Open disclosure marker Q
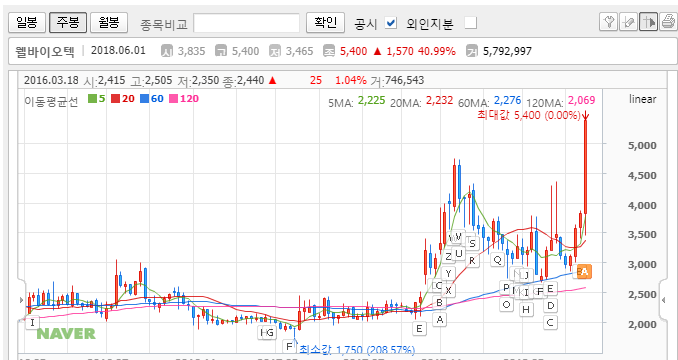Viewport: 678px width, 360px height. (x=497, y=260)
